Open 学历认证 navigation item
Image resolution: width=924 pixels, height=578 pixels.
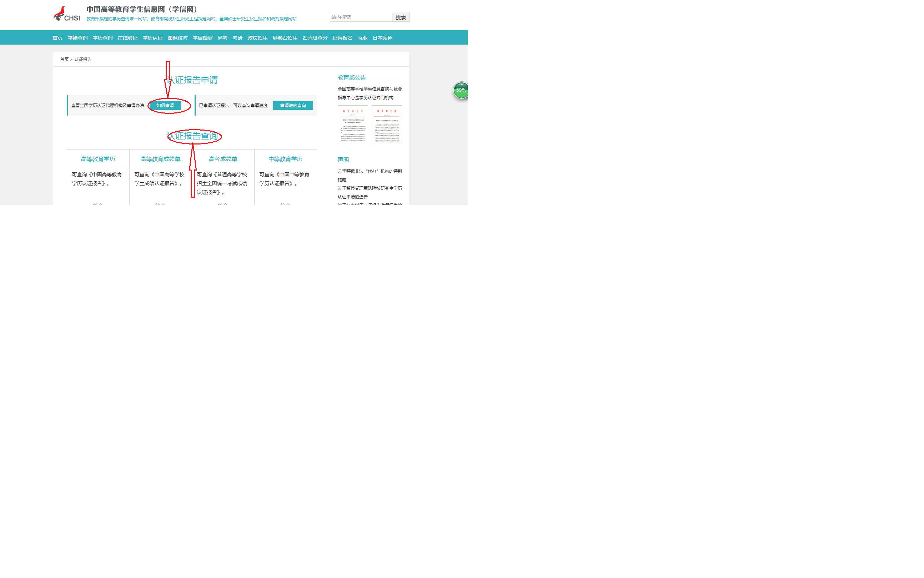click(x=152, y=38)
